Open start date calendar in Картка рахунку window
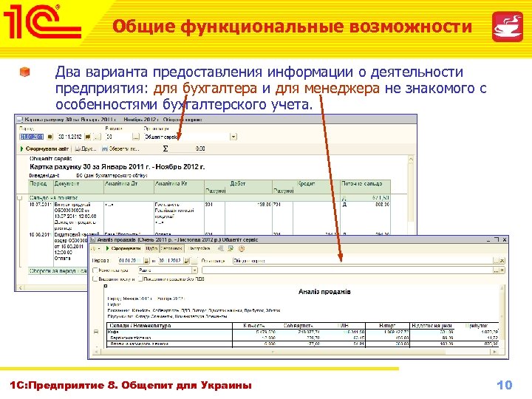532x399 pixels. [x=50, y=137]
